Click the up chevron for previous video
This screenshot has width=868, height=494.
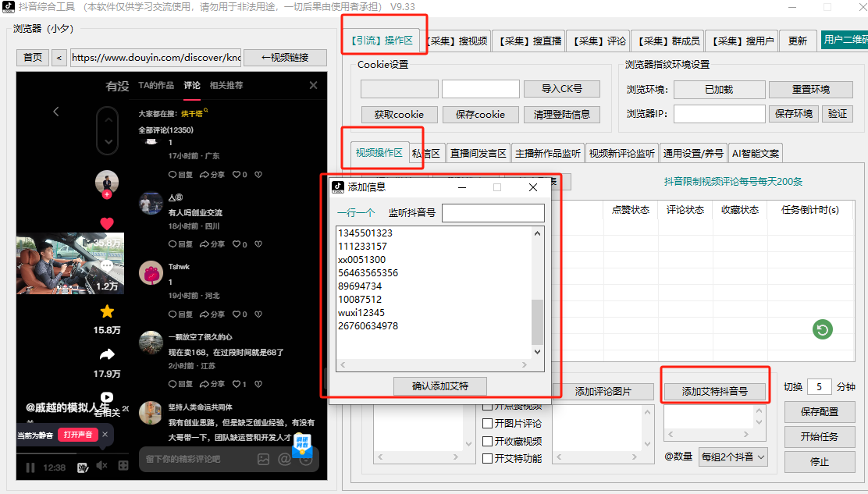[x=108, y=119]
